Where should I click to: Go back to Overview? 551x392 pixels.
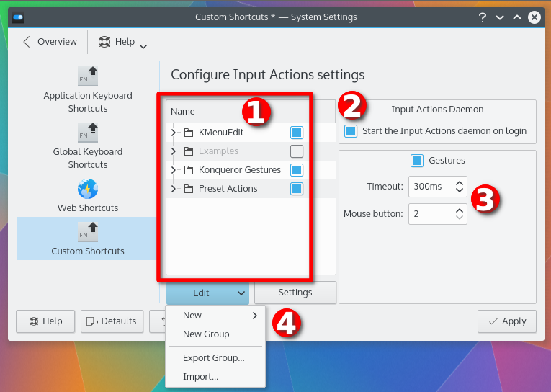pyautogui.click(x=50, y=42)
